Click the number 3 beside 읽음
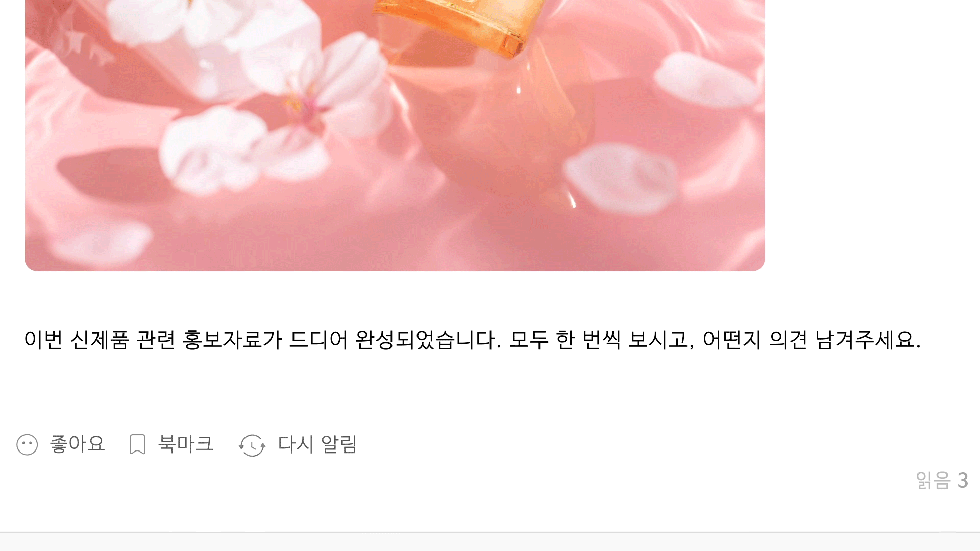 point(963,481)
